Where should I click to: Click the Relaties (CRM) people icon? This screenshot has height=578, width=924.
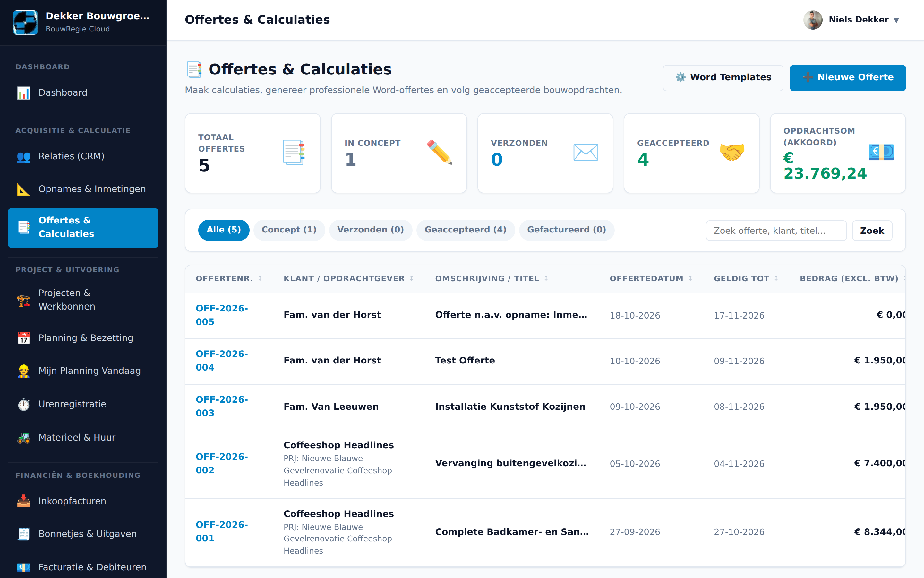pyautogui.click(x=24, y=156)
